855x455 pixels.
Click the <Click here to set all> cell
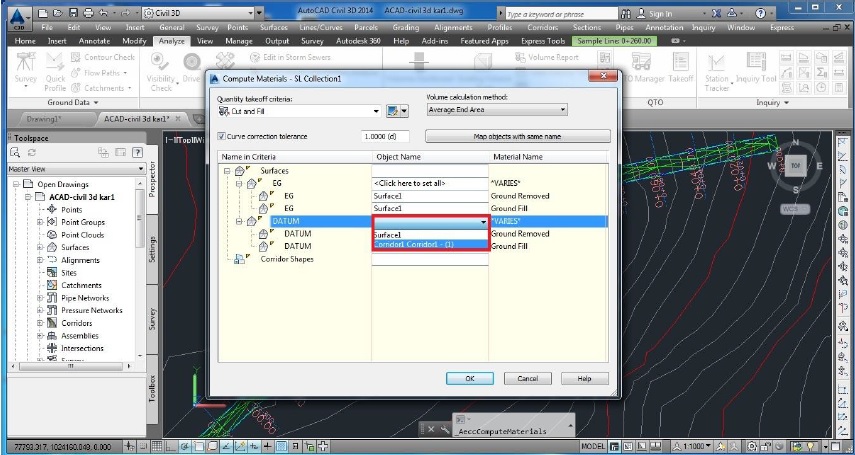430,184
